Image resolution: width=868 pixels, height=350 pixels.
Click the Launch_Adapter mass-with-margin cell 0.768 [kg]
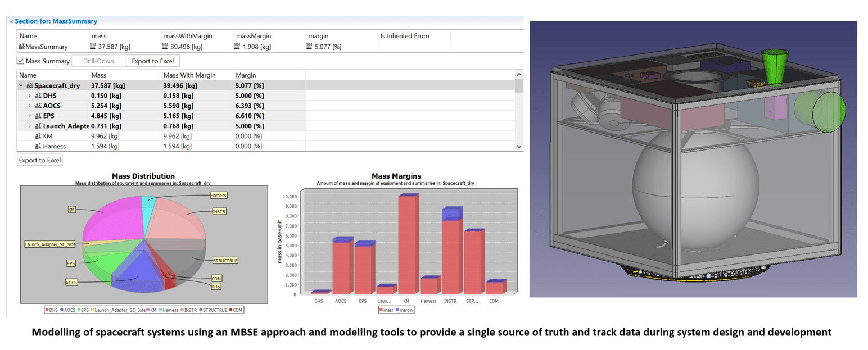[178, 126]
